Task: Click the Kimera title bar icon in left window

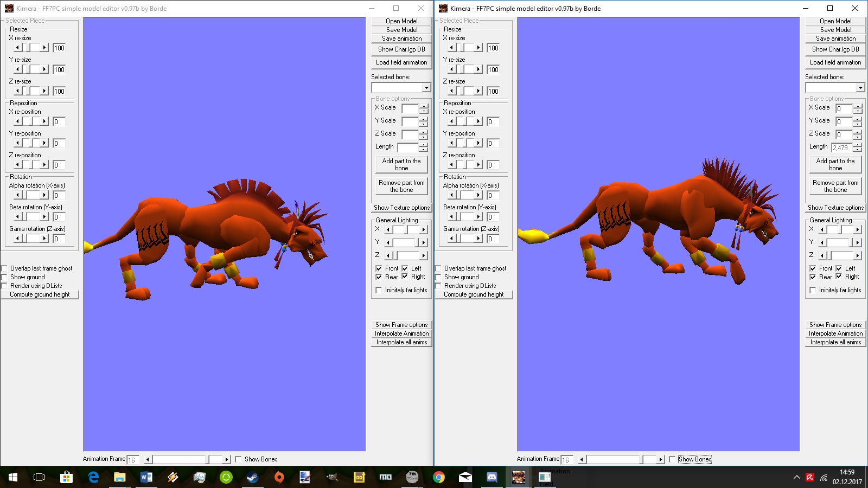Action: [9, 8]
